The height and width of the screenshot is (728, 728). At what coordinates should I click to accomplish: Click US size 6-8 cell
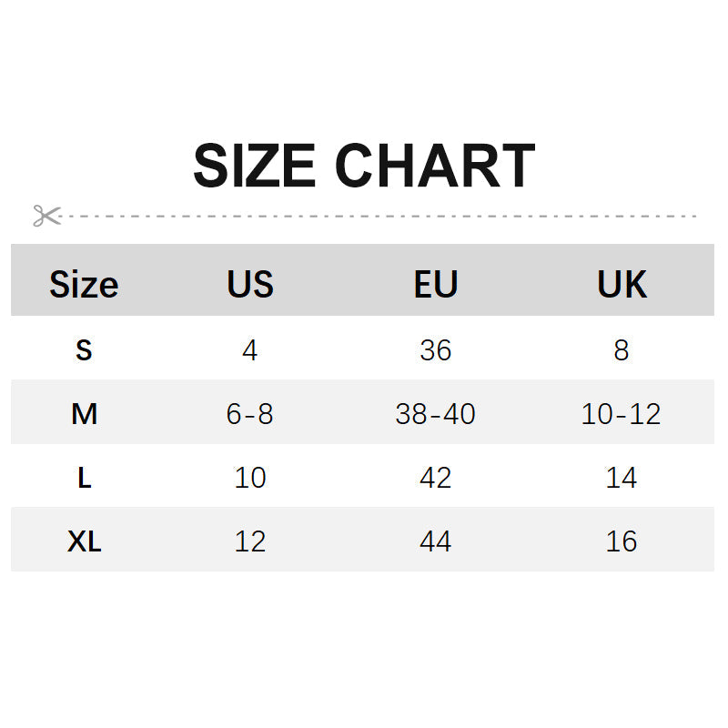point(250,414)
